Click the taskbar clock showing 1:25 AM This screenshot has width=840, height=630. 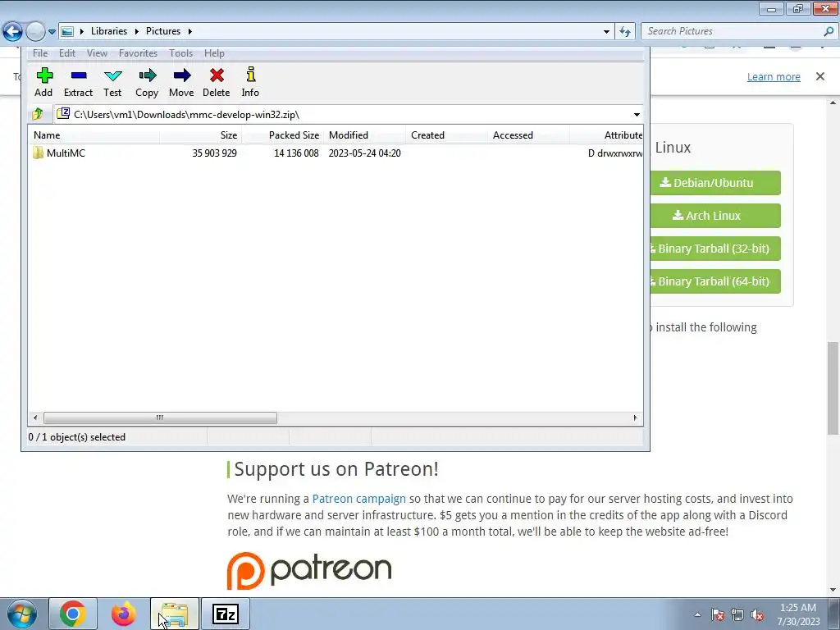point(798,614)
